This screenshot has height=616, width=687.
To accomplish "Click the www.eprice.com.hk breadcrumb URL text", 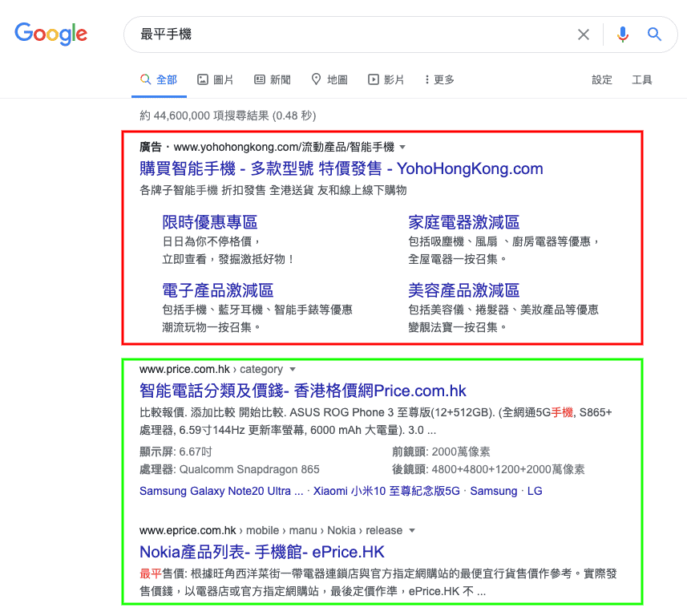I will [271, 531].
